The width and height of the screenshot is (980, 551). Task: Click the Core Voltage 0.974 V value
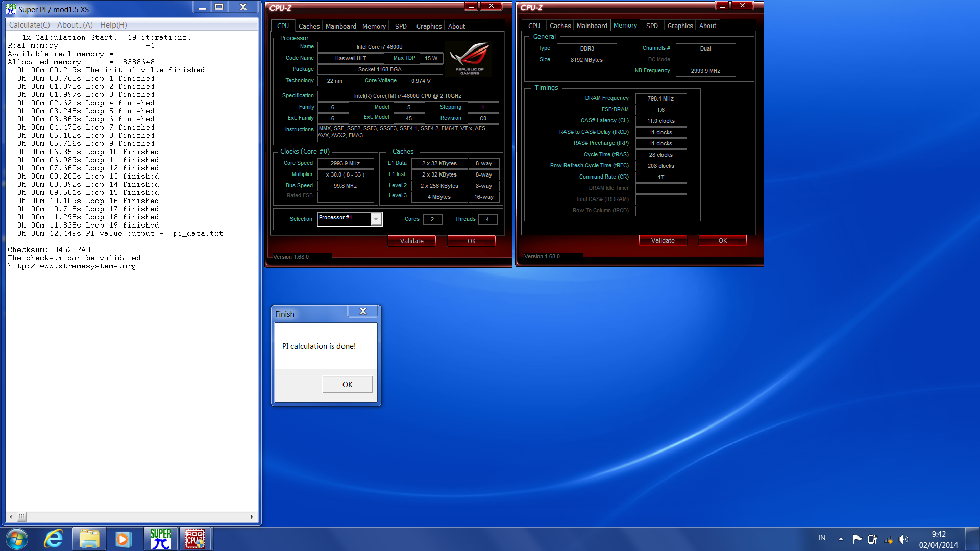421,81
